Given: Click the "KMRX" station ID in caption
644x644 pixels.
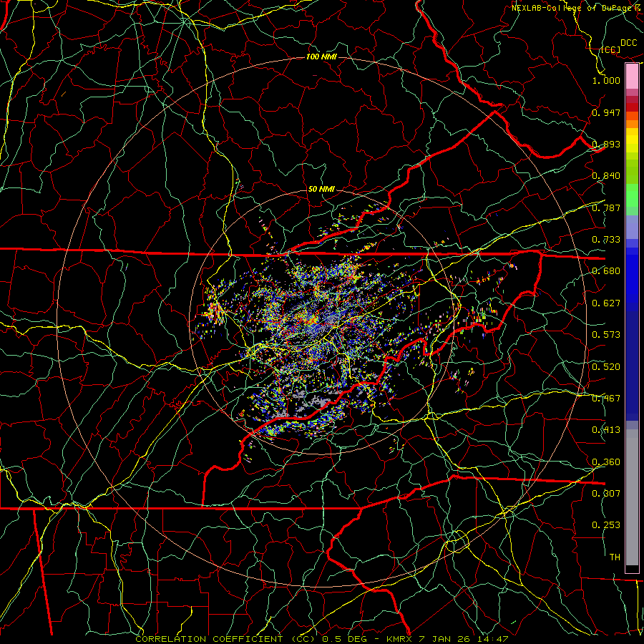Looking at the screenshot, I should pos(400,639).
